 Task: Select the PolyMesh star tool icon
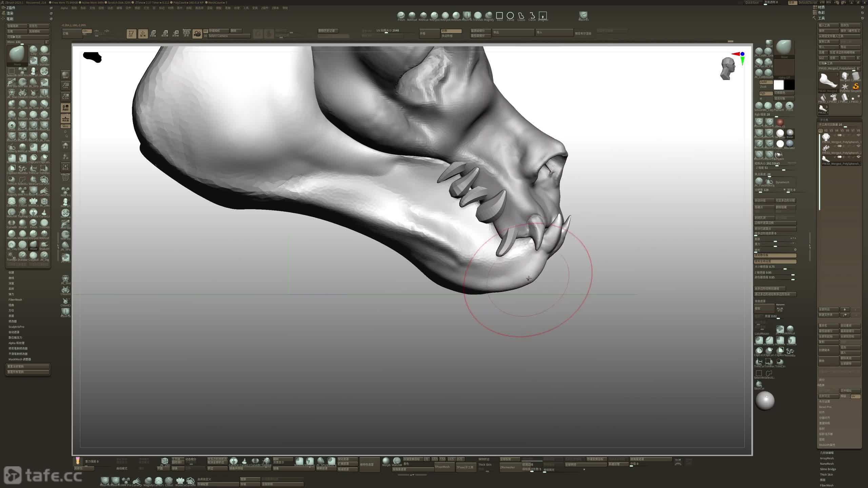[845, 87]
